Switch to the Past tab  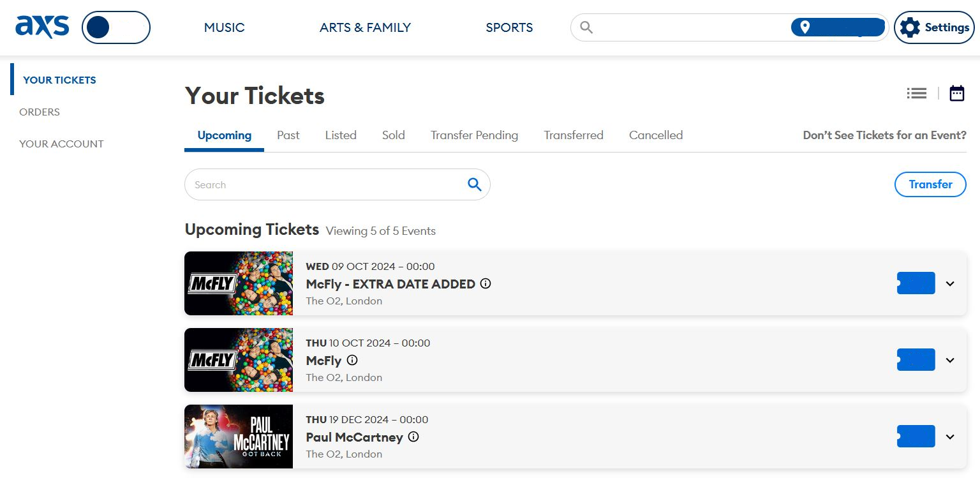tap(288, 135)
